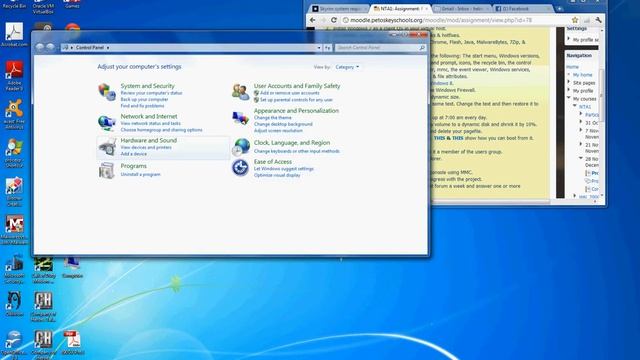Click the Control Panel address bar refresh button
Screen dimensions: 640x360
328,48
